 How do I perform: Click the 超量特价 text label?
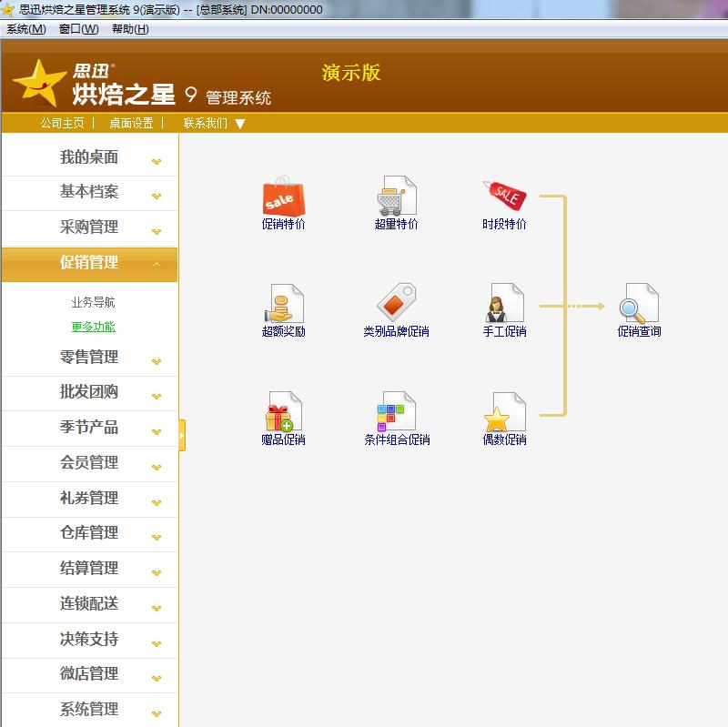point(396,224)
